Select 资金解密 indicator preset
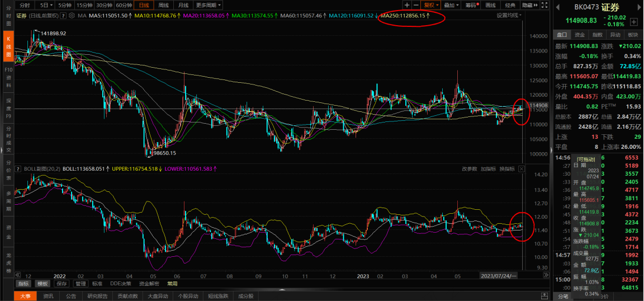Image resolution: width=644 pixels, height=301 pixels. [149, 284]
